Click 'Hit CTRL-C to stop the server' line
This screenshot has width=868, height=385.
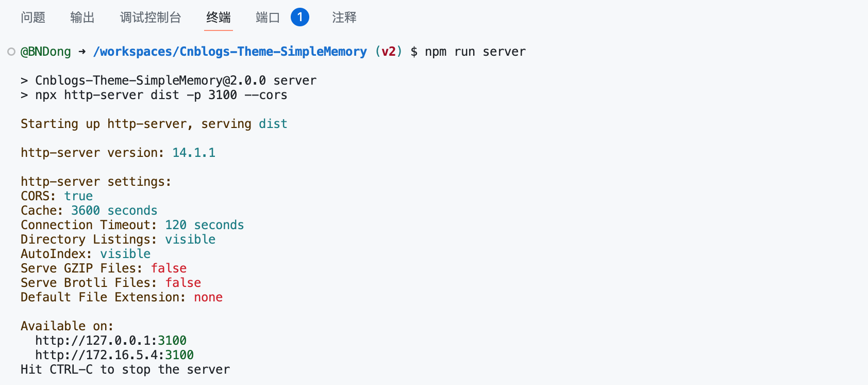pos(125,370)
